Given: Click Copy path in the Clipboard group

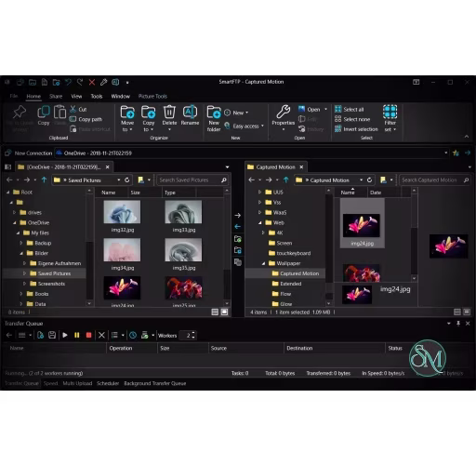Looking at the screenshot, I should pos(86,119).
